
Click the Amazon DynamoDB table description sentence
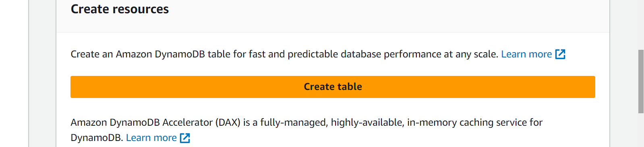284,54
